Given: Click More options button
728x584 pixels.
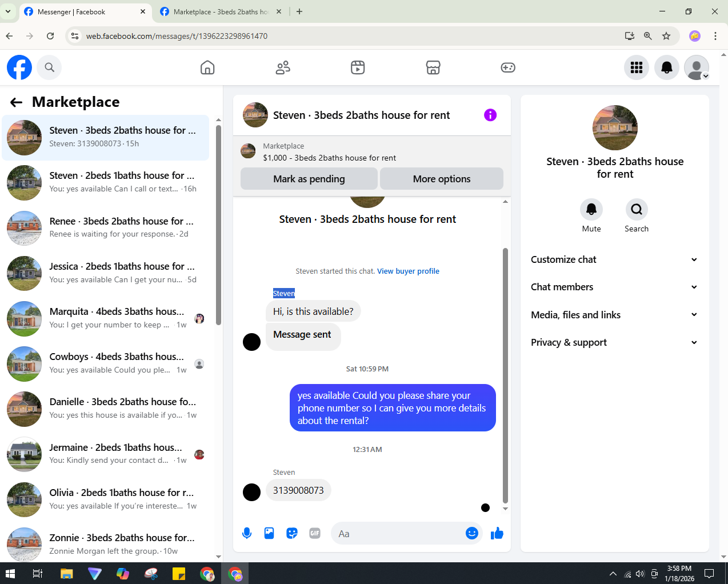Looking at the screenshot, I should [442, 179].
